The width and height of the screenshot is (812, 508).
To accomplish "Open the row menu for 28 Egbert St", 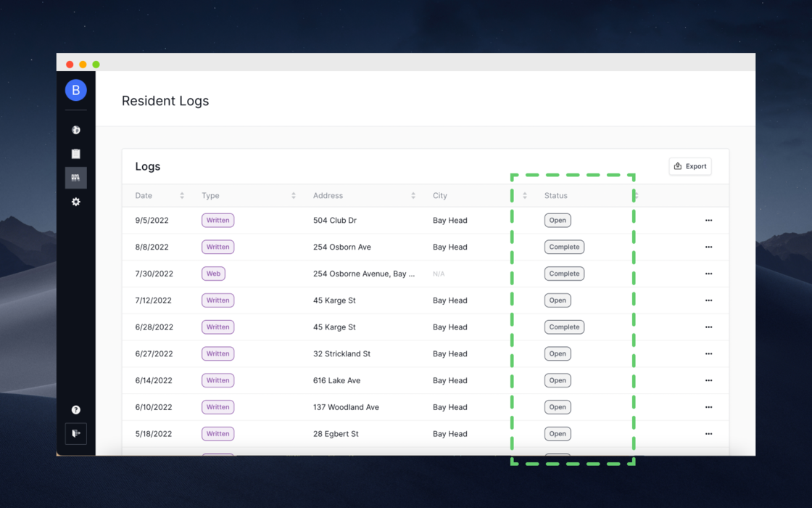I will point(708,433).
